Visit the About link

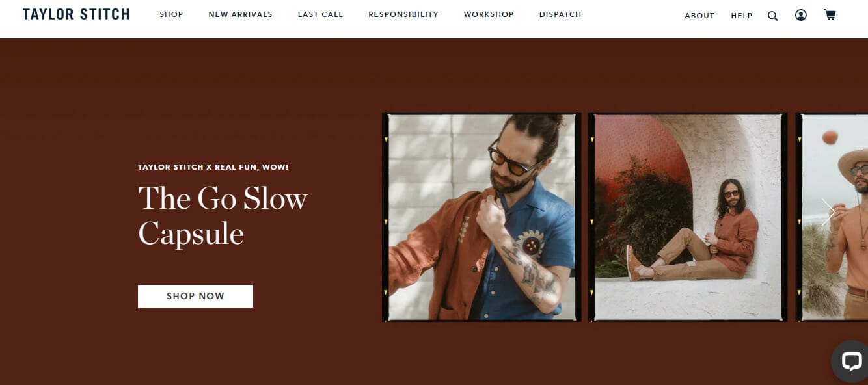[699, 16]
